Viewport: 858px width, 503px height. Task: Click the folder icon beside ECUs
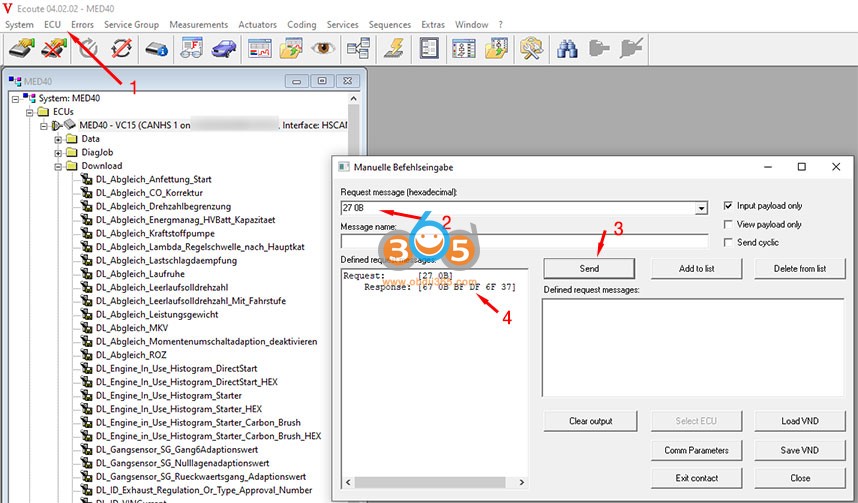click(x=43, y=112)
